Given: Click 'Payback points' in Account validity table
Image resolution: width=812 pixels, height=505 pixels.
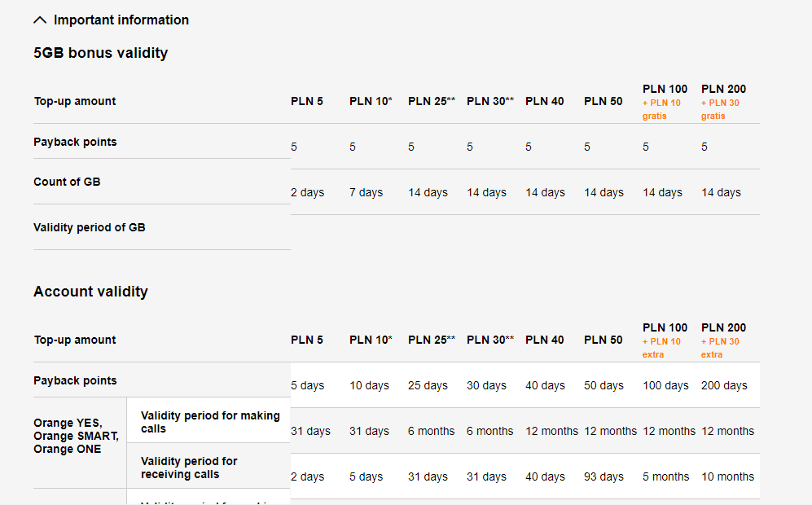Looking at the screenshot, I should [x=75, y=380].
